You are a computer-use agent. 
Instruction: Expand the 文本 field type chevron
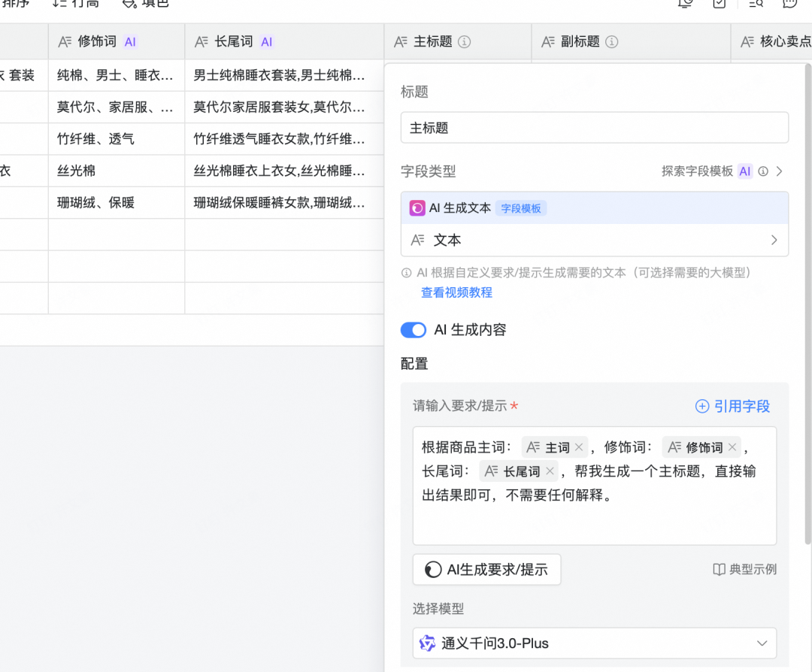coord(774,241)
